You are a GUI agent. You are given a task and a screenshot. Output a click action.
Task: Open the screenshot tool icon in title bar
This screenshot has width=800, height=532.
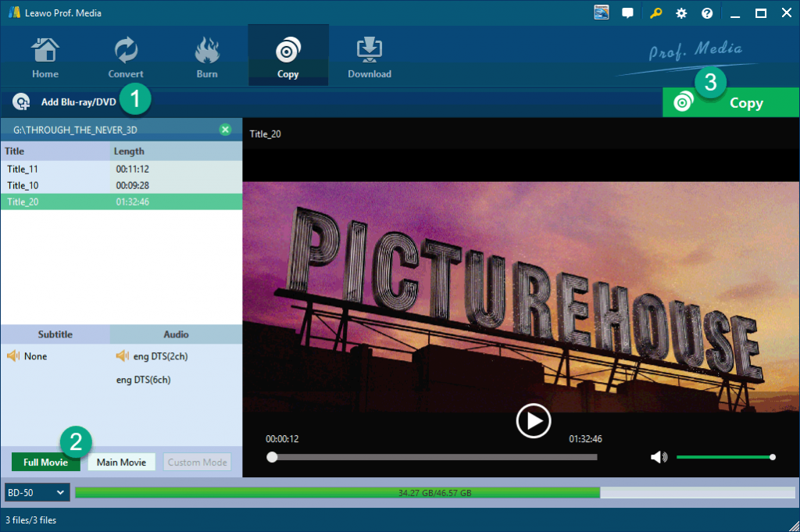click(x=602, y=12)
